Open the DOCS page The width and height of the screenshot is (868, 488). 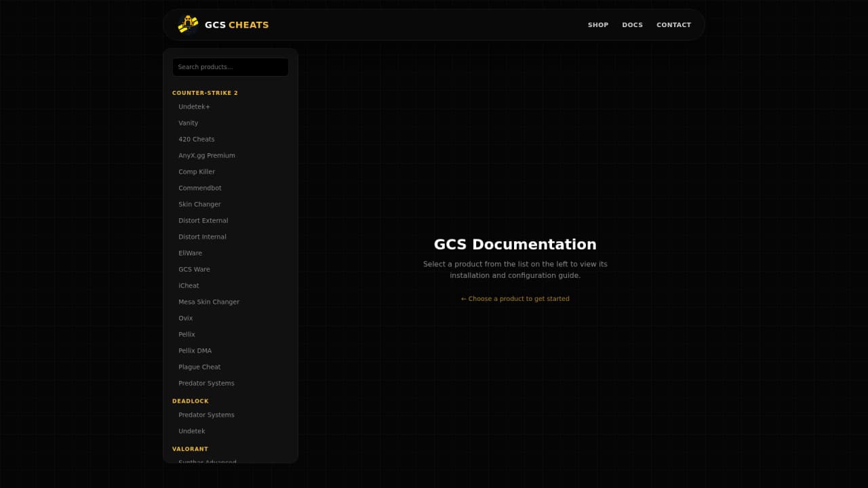point(633,25)
